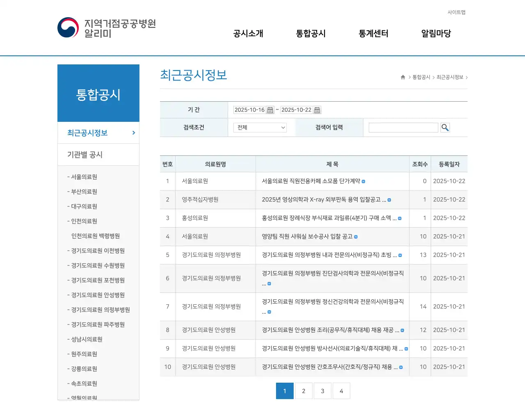Open the 알림마당 menu
The image size is (525, 420).
436,34
